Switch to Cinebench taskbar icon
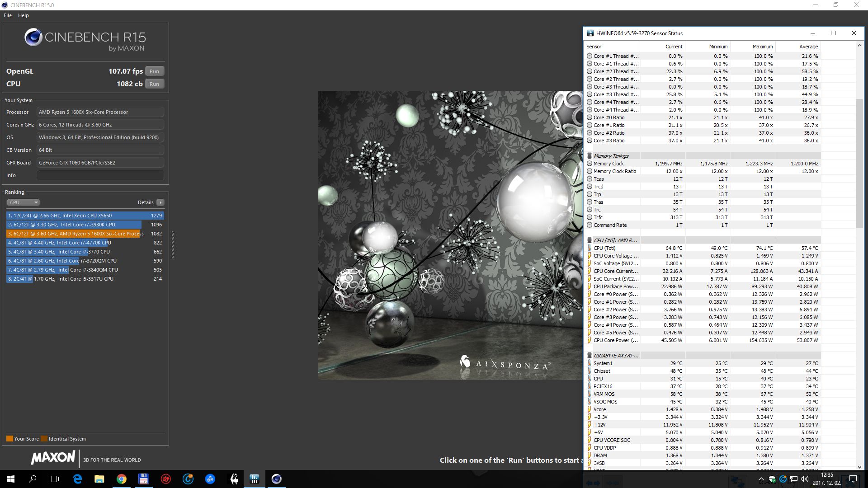This screenshot has width=868, height=488. pyautogui.click(x=277, y=479)
